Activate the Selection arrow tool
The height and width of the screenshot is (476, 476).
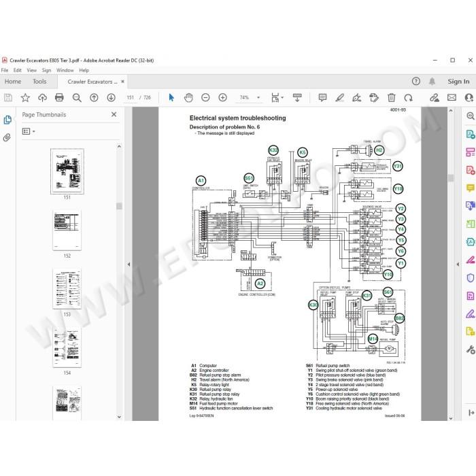tap(171, 97)
